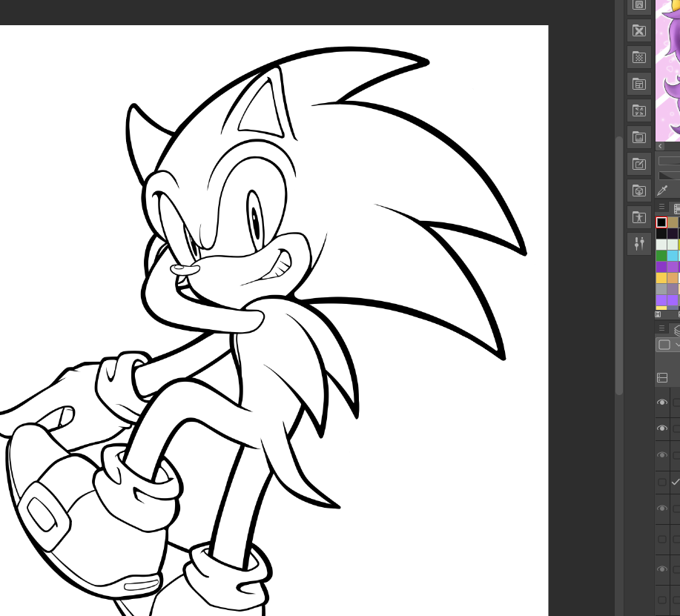Screen dimensions: 680x616
Task: Open the folder icon with four inward arrows
Action: tap(638, 110)
